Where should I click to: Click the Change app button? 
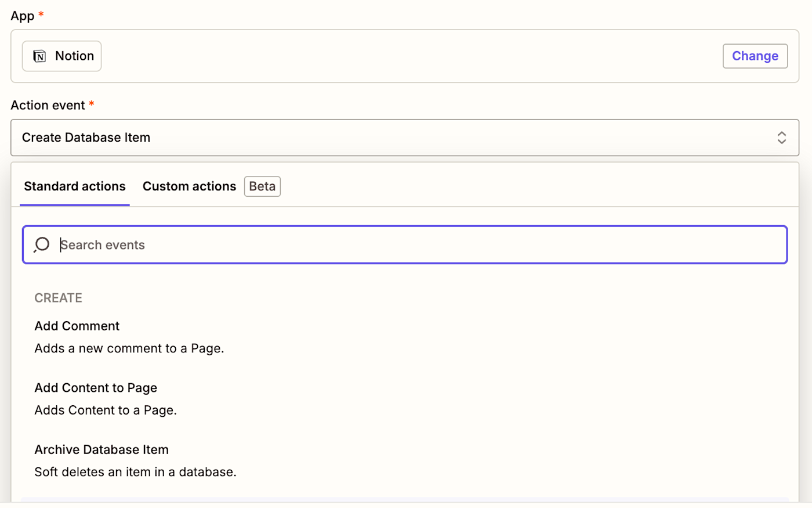coord(755,56)
